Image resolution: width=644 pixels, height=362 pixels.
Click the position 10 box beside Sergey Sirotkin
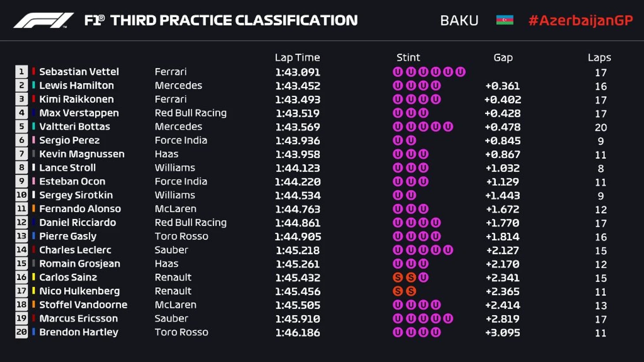pos(21,195)
